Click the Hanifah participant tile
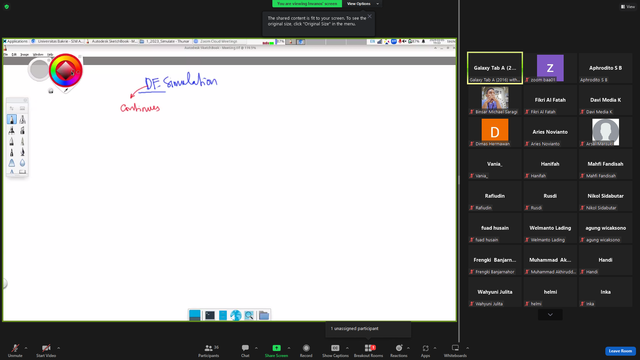This screenshot has height=360, width=640. click(x=550, y=164)
